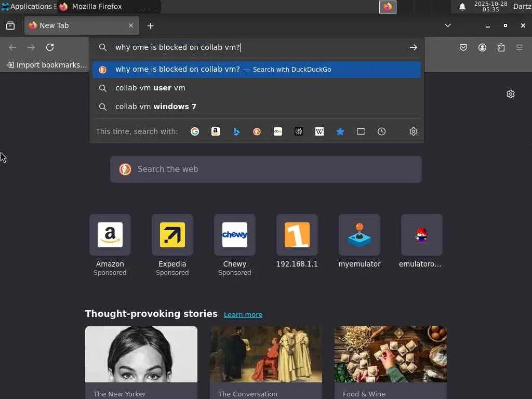Expand the list all tabs chevron
Viewport: 532px width, 399px height.
click(448, 25)
